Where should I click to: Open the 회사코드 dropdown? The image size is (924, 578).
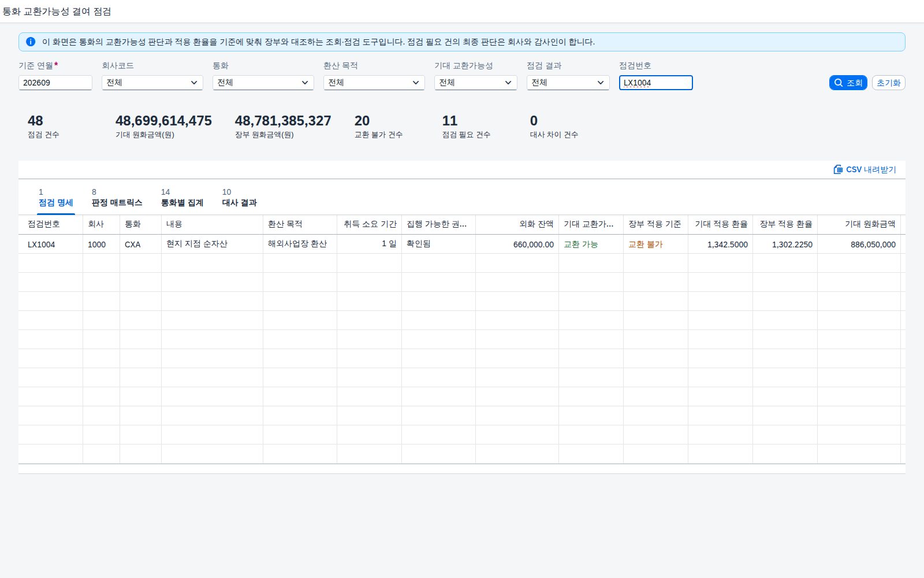click(x=152, y=83)
